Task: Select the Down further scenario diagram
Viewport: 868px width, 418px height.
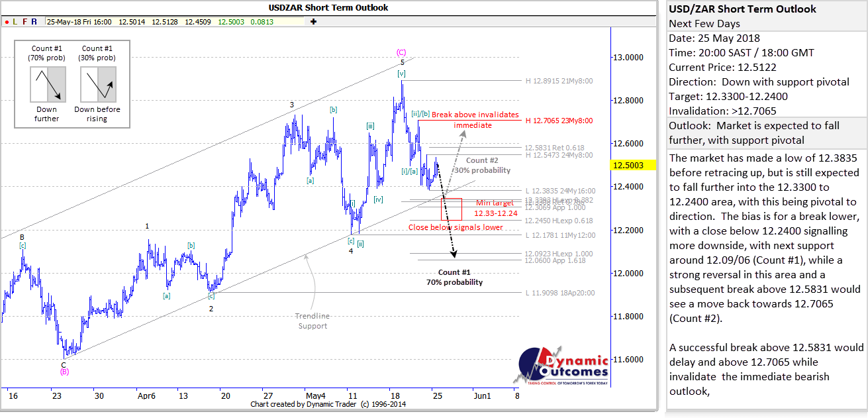Action: click(x=47, y=83)
